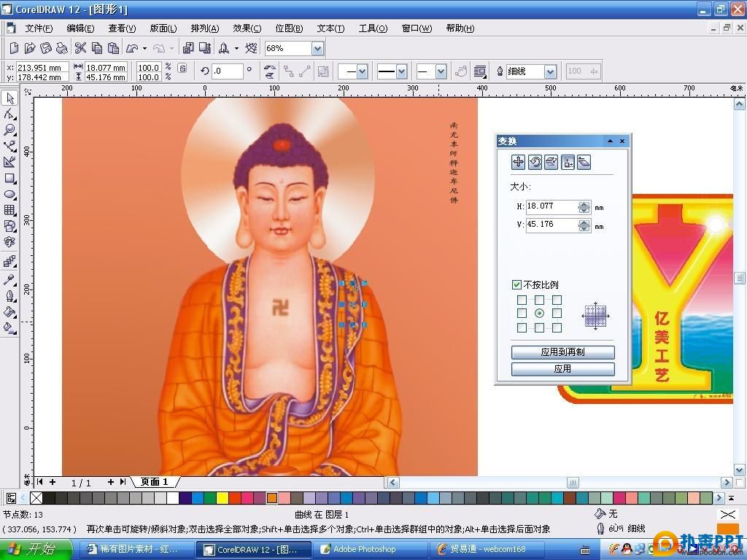Expand the undo history dropdown arrow
This screenshot has height=560, width=747.
click(x=145, y=49)
